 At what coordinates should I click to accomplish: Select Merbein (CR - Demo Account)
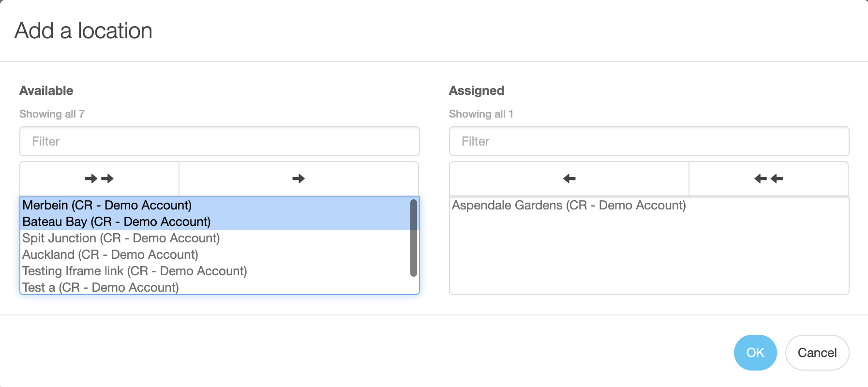(216, 205)
